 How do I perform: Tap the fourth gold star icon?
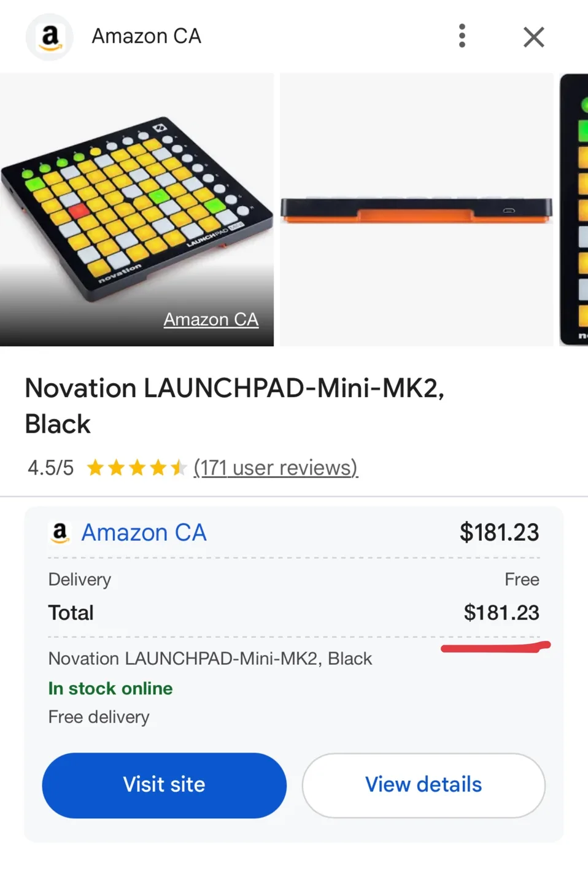click(x=158, y=467)
